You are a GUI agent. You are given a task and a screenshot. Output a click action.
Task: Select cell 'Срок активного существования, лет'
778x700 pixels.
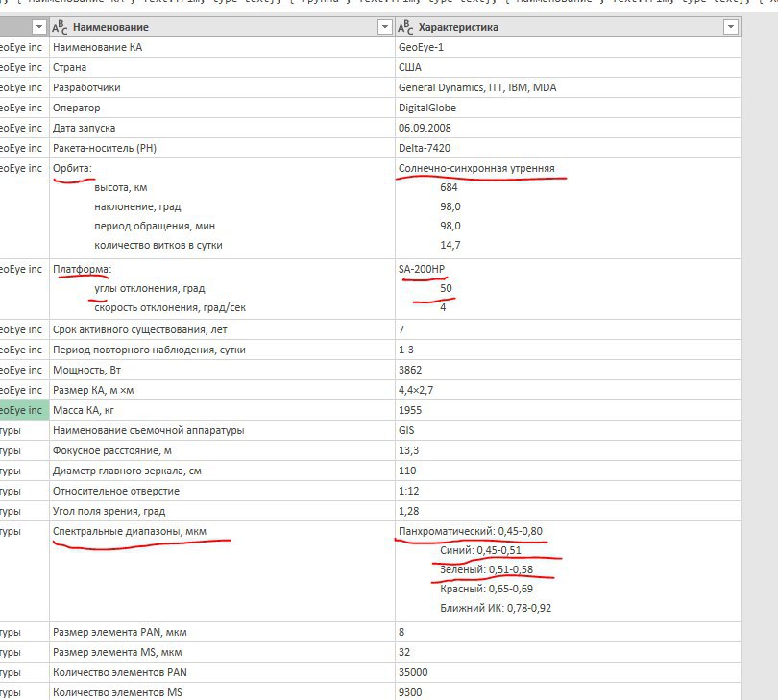pos(222,329)
